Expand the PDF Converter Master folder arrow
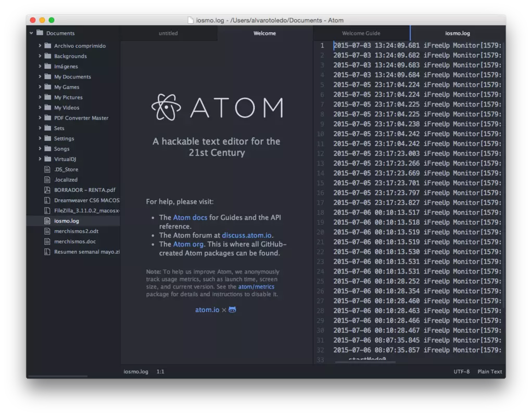 [x=40, y=118]
